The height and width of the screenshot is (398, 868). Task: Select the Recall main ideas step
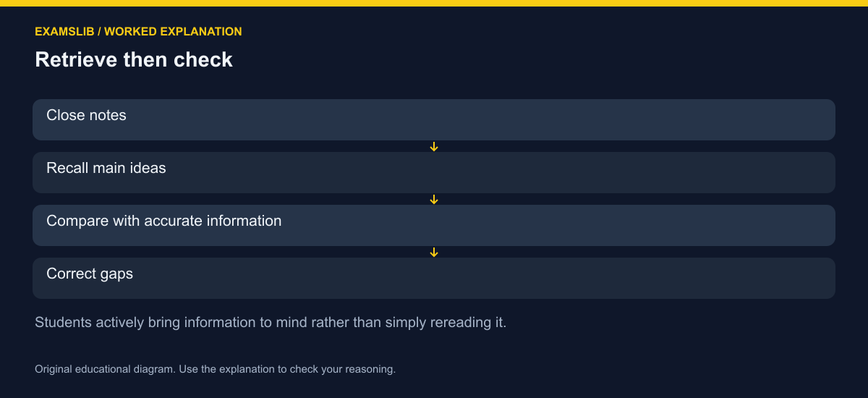pos(434,172)
